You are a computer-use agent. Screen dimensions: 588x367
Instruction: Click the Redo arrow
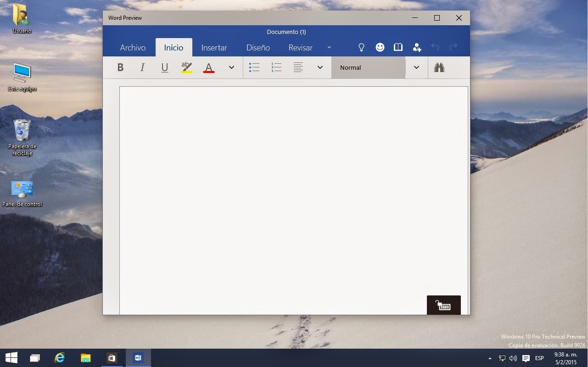453,47
